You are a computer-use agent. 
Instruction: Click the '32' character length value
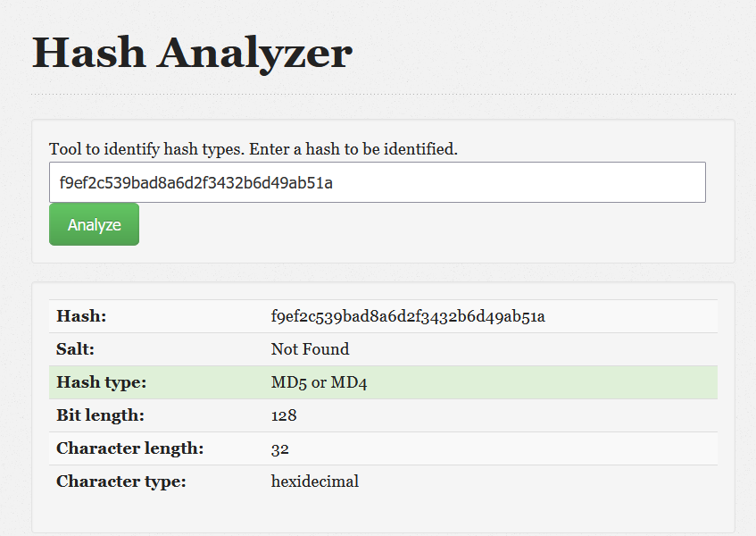[x=280, y=448]
